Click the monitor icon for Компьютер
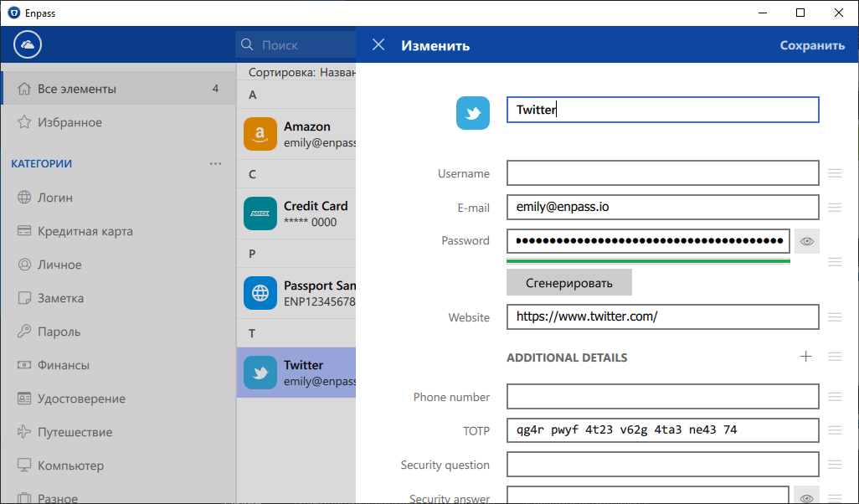Viewport: 859px width, 504px height. click(x=24, y=465)
